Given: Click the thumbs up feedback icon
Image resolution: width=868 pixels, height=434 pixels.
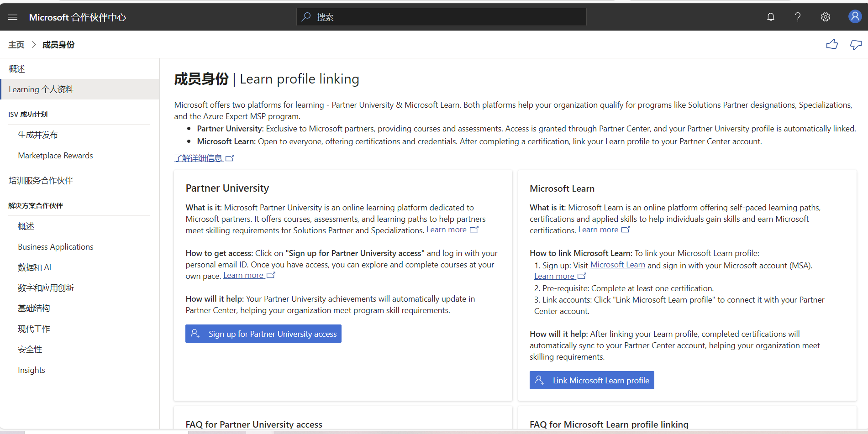Looking at the screenshot, I should [832, 44].
